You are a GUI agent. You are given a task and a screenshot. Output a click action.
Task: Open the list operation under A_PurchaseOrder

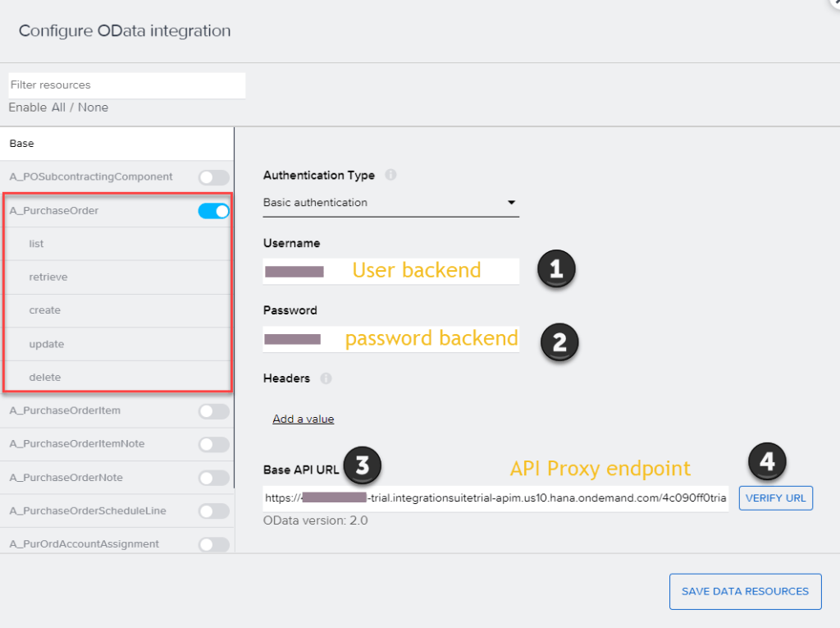tap(36, 244)
